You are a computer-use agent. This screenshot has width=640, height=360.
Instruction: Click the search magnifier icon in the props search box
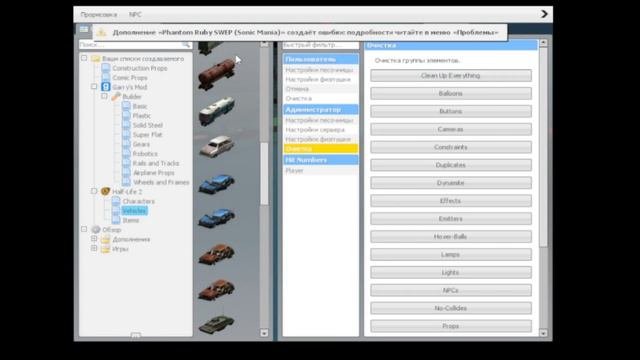(186, 44)
